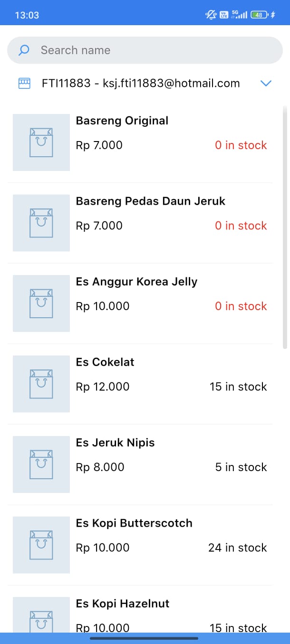Viewport: 290px width, 644px height.
Task: Tap the Es Kopi Butterscotch bag icon
Action: tap(41, 545)
